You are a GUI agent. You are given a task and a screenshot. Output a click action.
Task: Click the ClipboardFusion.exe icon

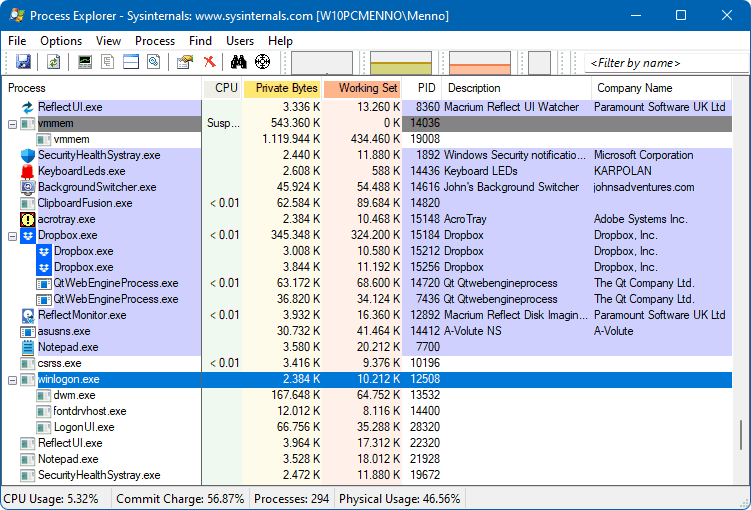[28, 203]
